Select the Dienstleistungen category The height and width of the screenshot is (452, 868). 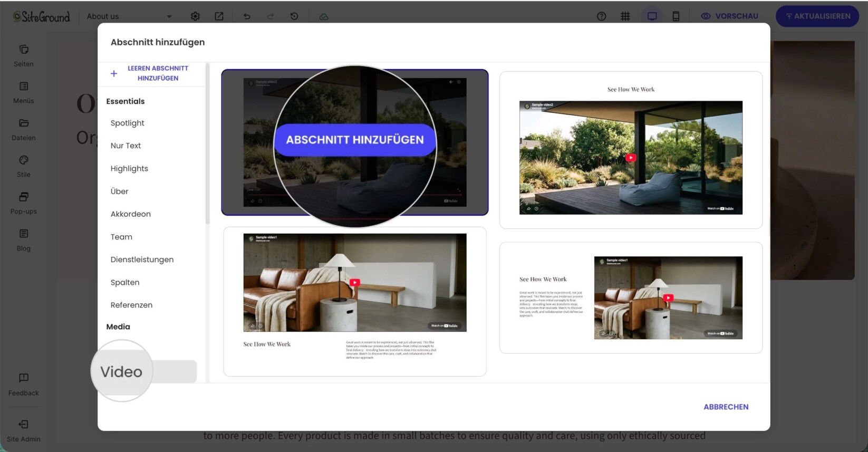(x=142, y=259)
